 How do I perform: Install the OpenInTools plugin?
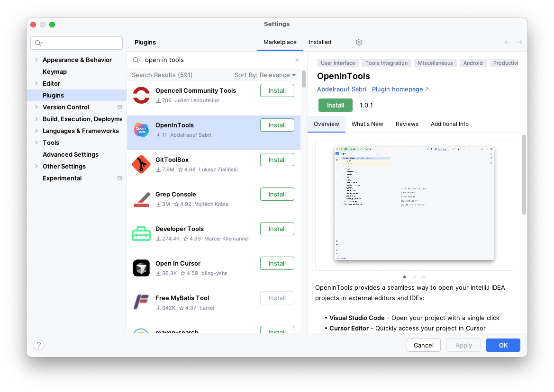click(x=335, y=105)
